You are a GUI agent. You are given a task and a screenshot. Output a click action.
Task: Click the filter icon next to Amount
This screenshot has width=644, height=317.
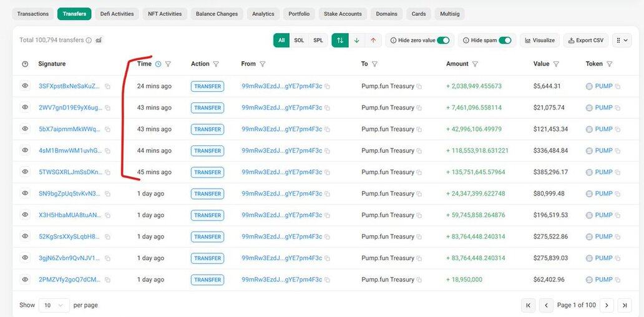click(476, 64)
